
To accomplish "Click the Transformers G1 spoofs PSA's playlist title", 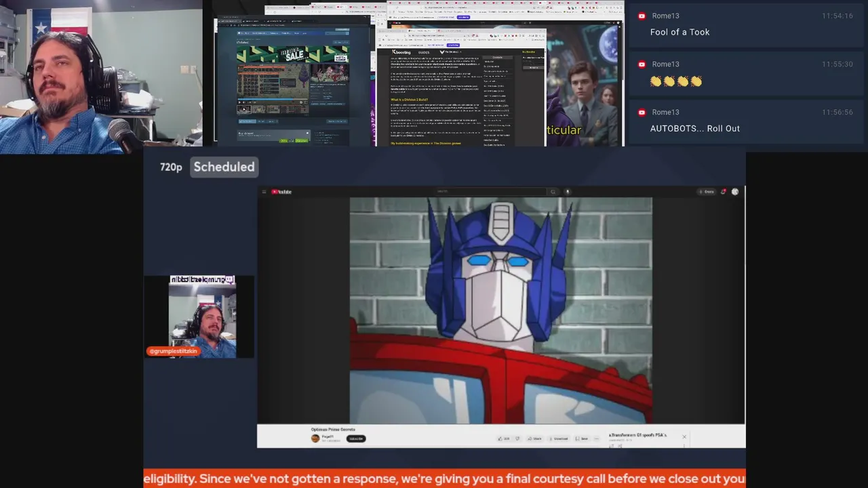I will coord(638,435).
